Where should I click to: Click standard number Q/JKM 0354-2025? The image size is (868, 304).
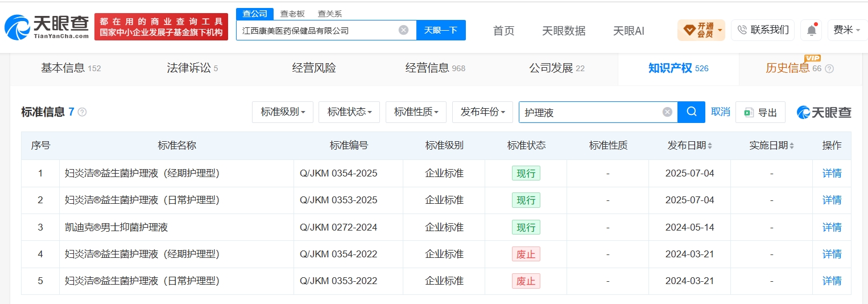tap(338, 173)
